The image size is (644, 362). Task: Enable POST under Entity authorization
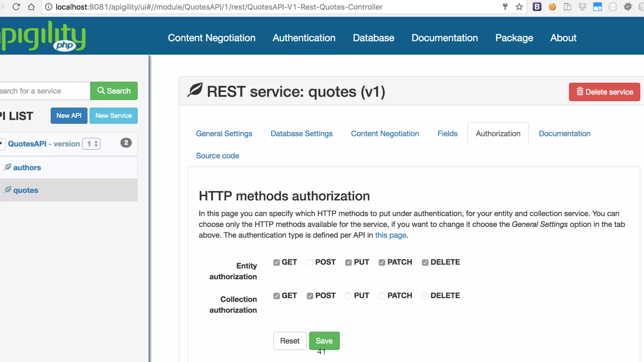[310, 262]
